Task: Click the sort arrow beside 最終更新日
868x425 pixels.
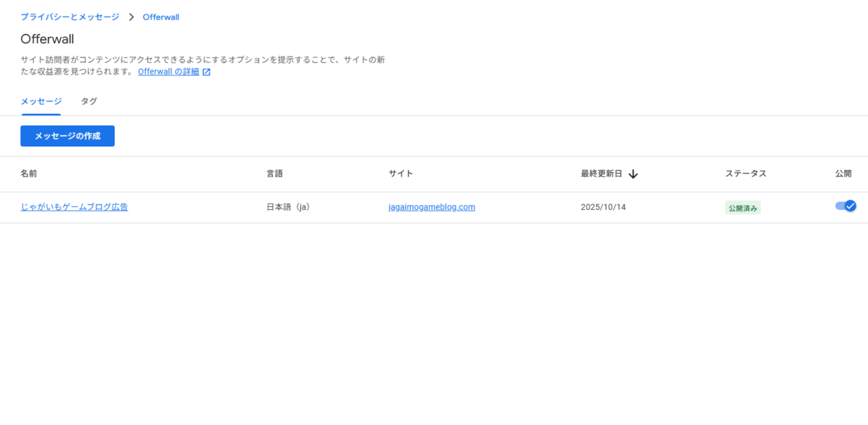Action: click(x=633, y=174)
